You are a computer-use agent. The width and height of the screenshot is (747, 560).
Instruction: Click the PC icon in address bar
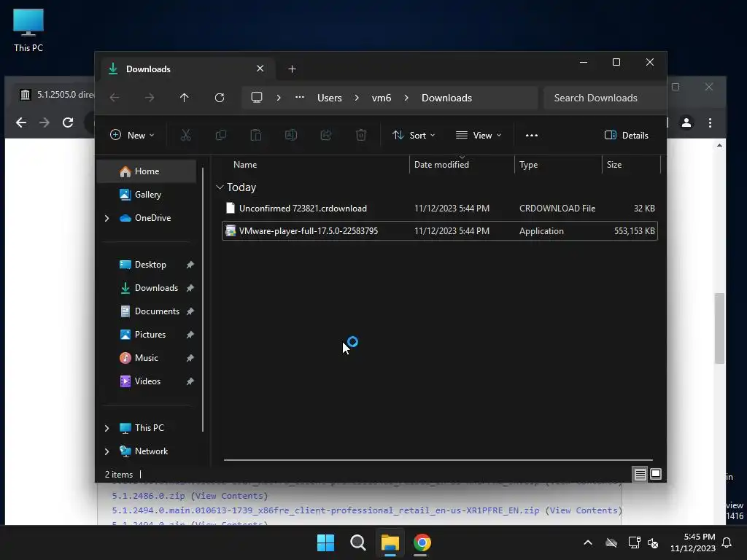(x=257, y=98)
